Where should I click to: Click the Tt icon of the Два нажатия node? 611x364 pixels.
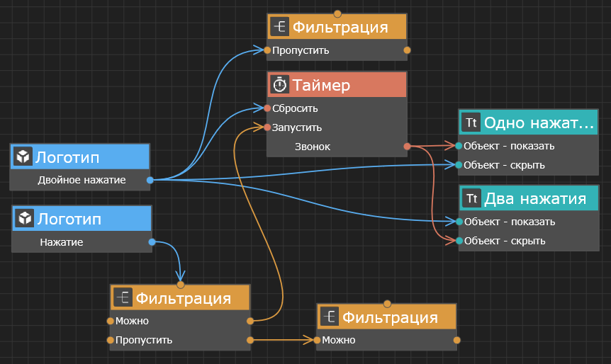471,199
